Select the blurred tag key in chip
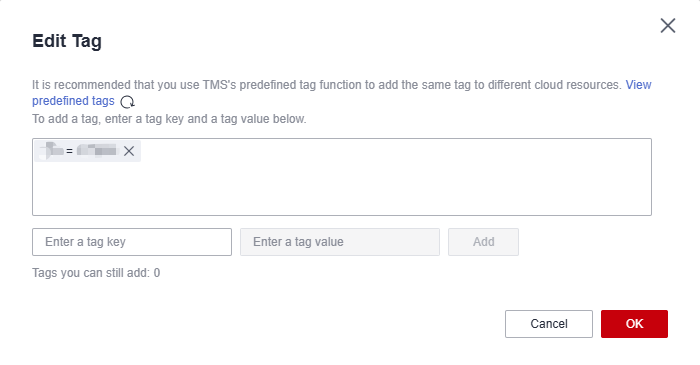Viewport: 700px width, 365px height. click(x=51, y=150)
